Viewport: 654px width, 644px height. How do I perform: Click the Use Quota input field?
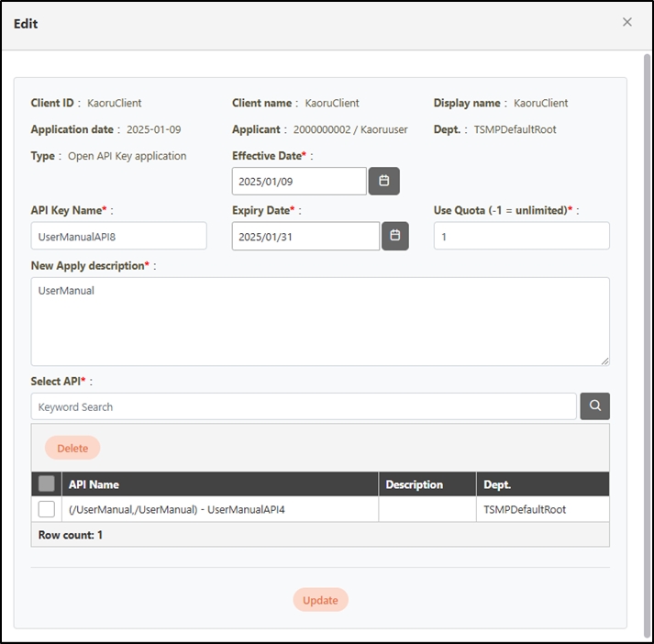tap(521, 236)
